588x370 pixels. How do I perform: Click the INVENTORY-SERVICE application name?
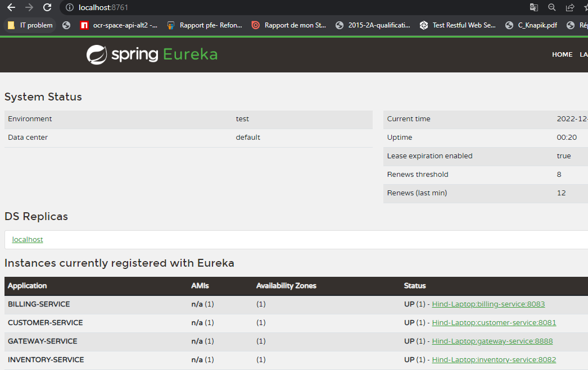coord(46,360)
